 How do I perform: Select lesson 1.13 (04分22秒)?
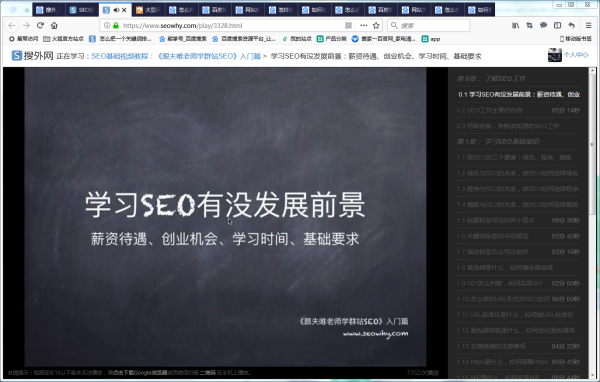[519, 346]
